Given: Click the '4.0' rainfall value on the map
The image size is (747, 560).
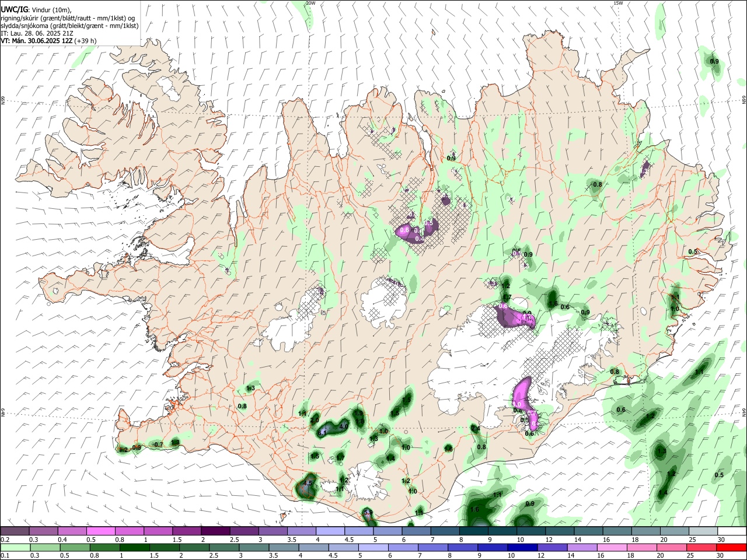Looking at the screenshot, I should [344, 426].
